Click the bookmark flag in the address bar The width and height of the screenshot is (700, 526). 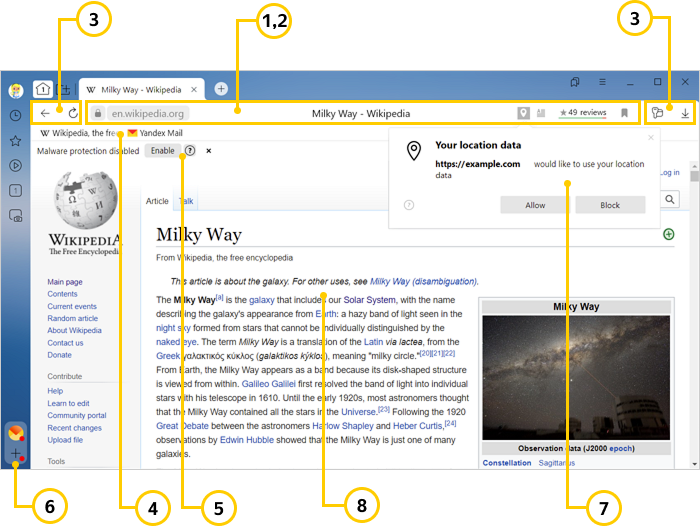tap(624, 114)
